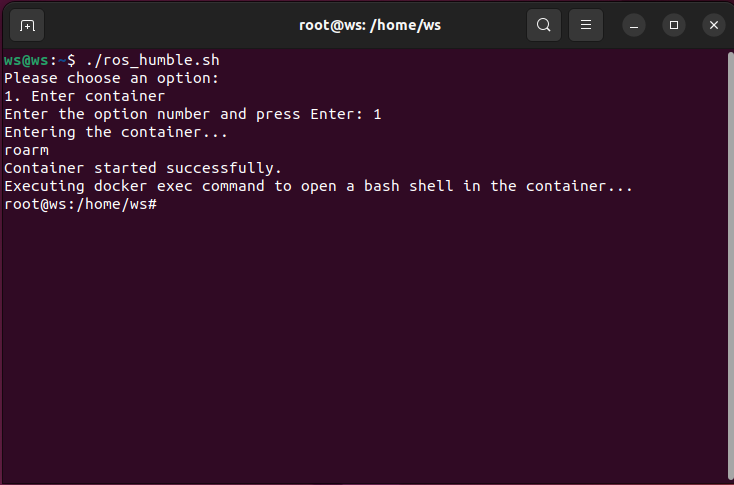Viewport: 734px width, 485px height.
Task: Click the 'Please choose an option:' line
Action: (x=111, y=78)
